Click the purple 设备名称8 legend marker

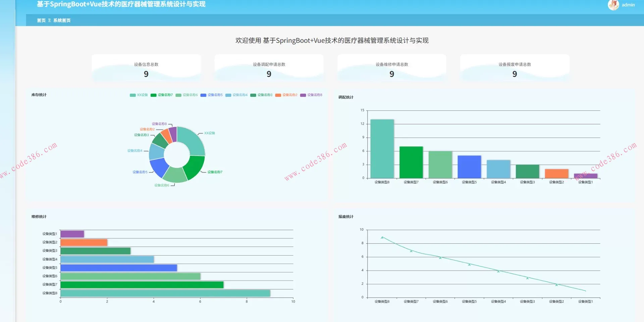click(x=303, y=95)
